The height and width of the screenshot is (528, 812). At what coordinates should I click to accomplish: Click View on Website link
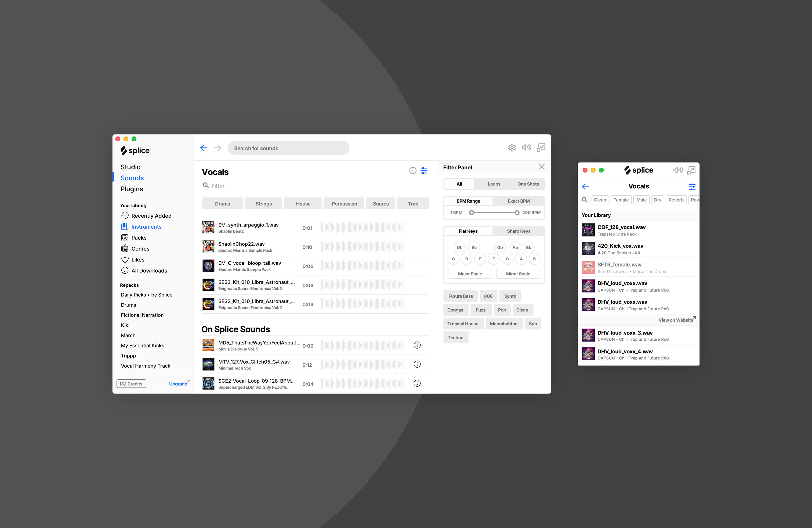676,320
